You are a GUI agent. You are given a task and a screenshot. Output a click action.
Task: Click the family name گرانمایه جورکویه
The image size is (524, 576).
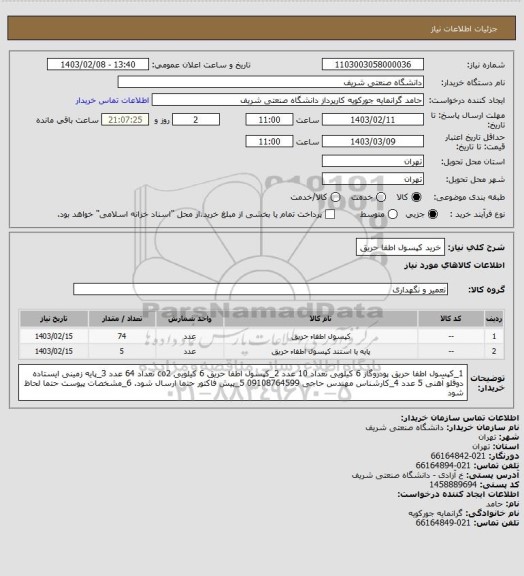tap(435, 513)
